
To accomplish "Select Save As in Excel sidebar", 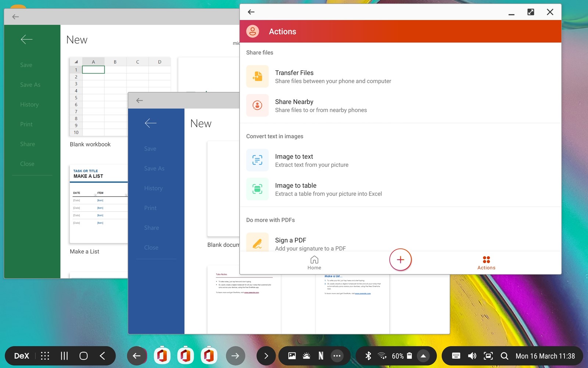I will [30, 85].
